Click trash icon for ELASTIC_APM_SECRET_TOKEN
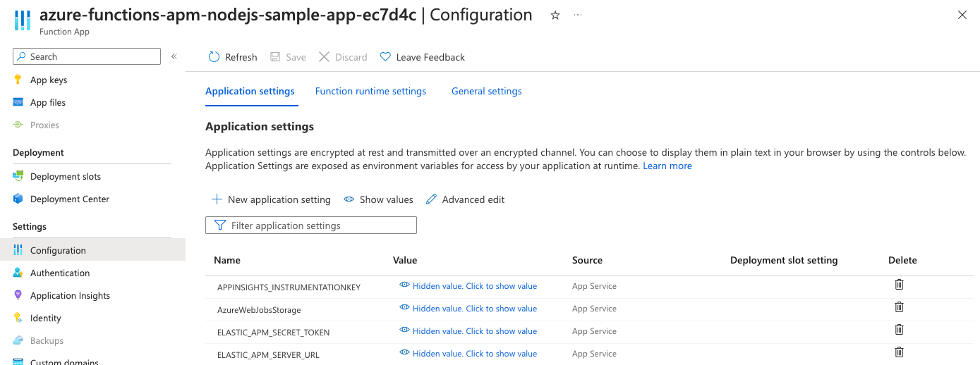This screenshot has width=980, height=365. click(x=899, y=330)
